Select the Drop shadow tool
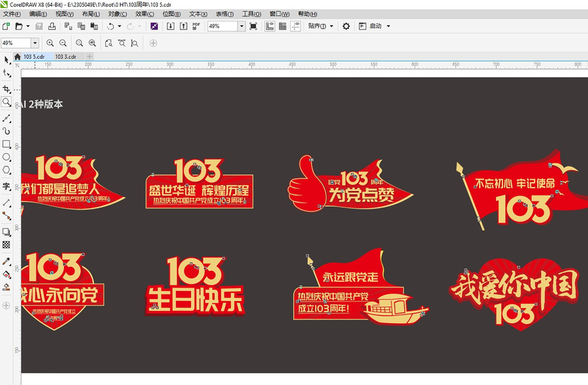The width and height of the screenshot is (588, 385). [x=7, y=232]
